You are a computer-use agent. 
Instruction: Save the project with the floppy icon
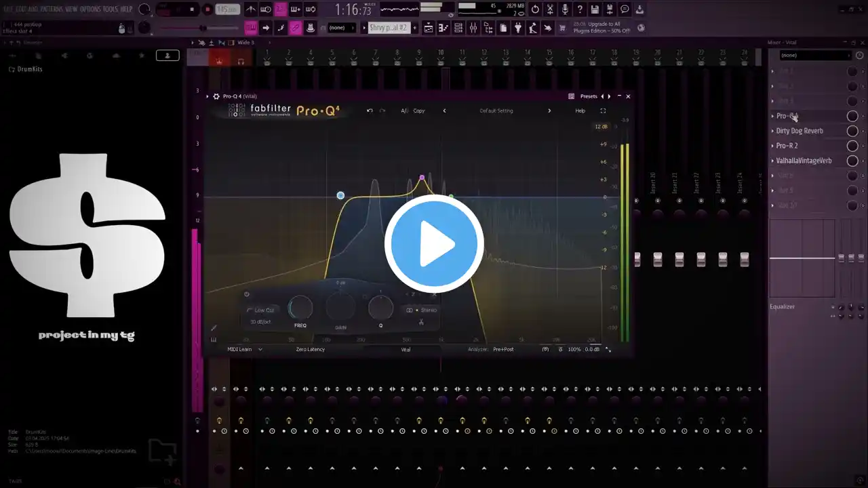point(595,9)
